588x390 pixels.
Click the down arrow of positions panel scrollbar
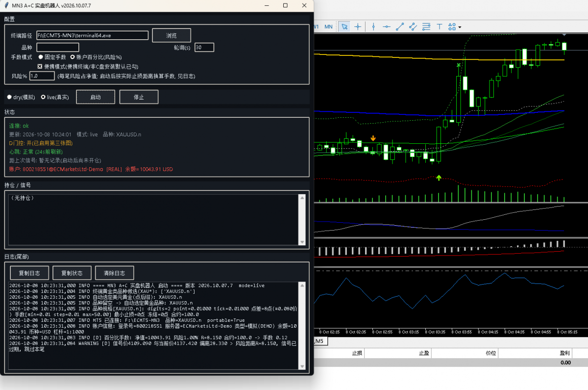tap(302, 242)
